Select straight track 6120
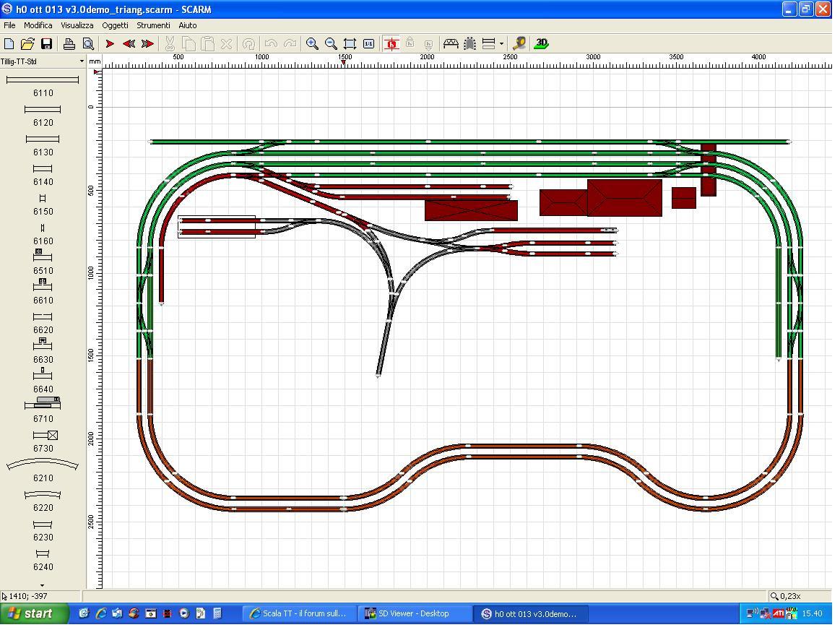 click(43, 115)
